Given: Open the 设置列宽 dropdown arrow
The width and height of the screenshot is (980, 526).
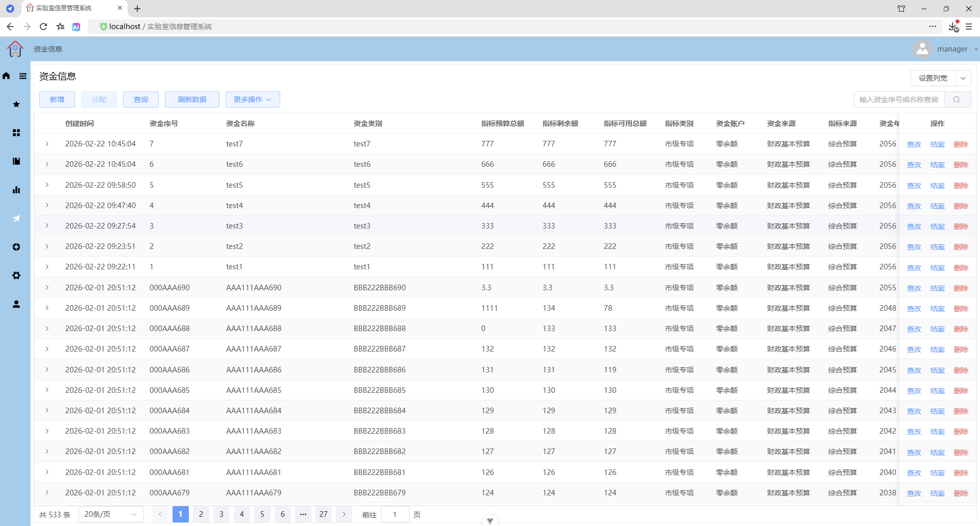Looking at the screenshot, I should (963, 78).
